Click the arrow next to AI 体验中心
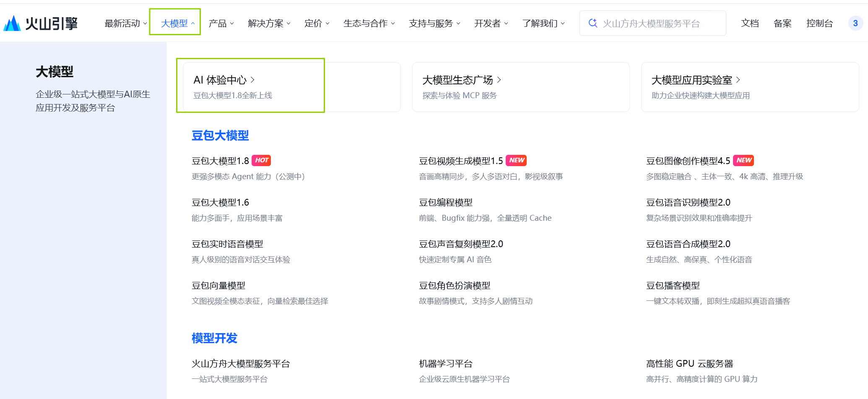The width and height of the screenshot is (868, 399). 252,80
